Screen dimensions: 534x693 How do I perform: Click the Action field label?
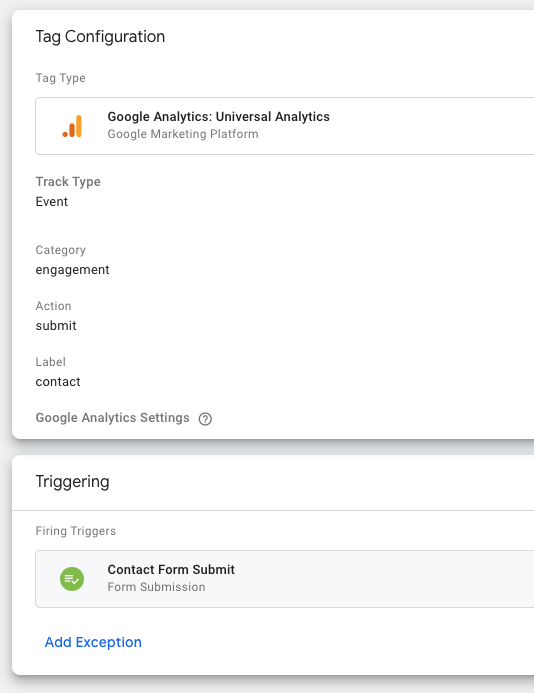point(53,306)
